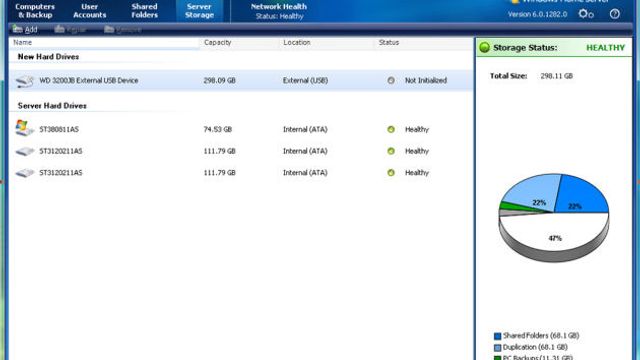Click the Remove drive toolbar button
Screen dimensions: 640x360
pyautogui.click(x=122, y=29)
